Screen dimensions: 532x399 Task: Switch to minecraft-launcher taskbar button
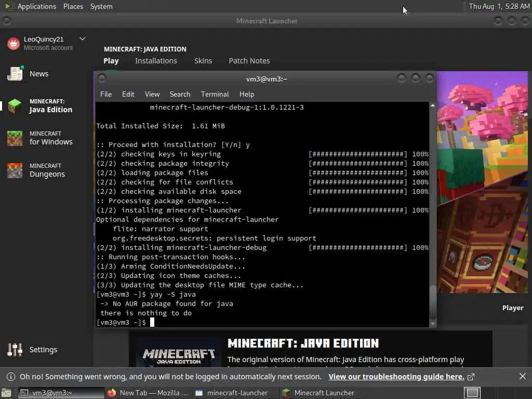[236, 393]
